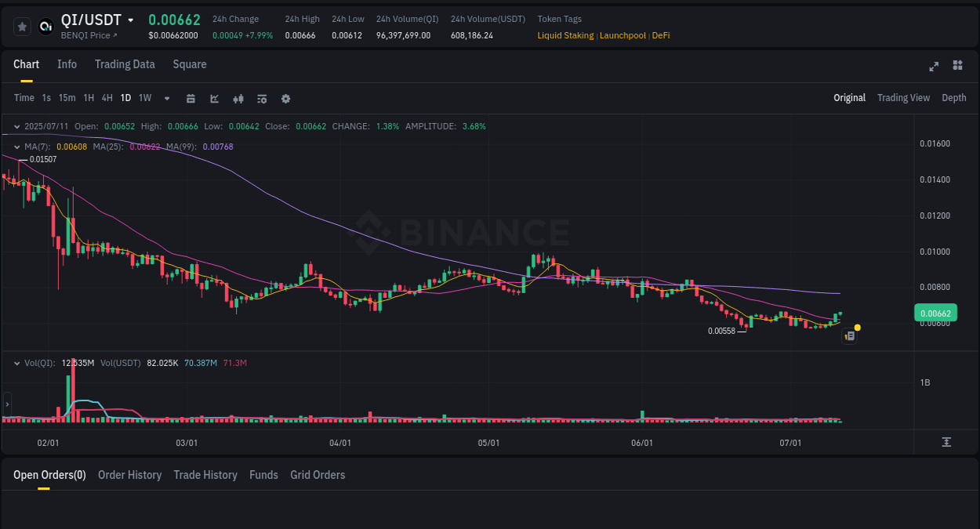Open the technical indicators icon

tap(261, 98)
